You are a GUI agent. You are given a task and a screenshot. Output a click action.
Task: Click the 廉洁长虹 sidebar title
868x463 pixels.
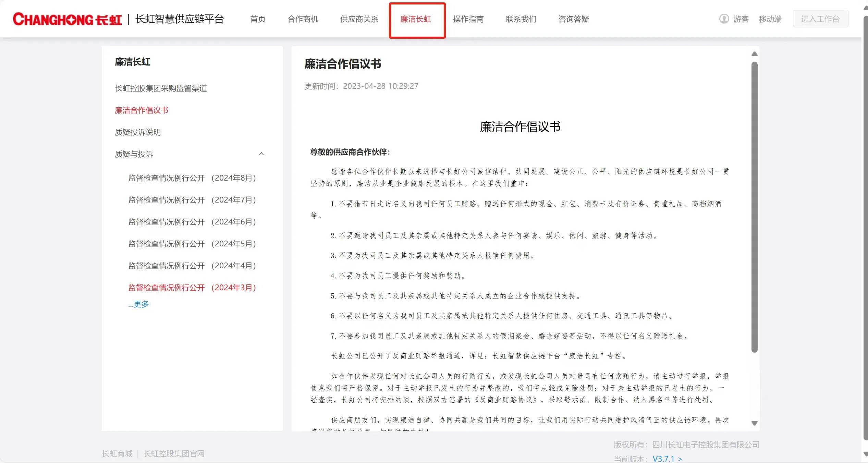132,62
